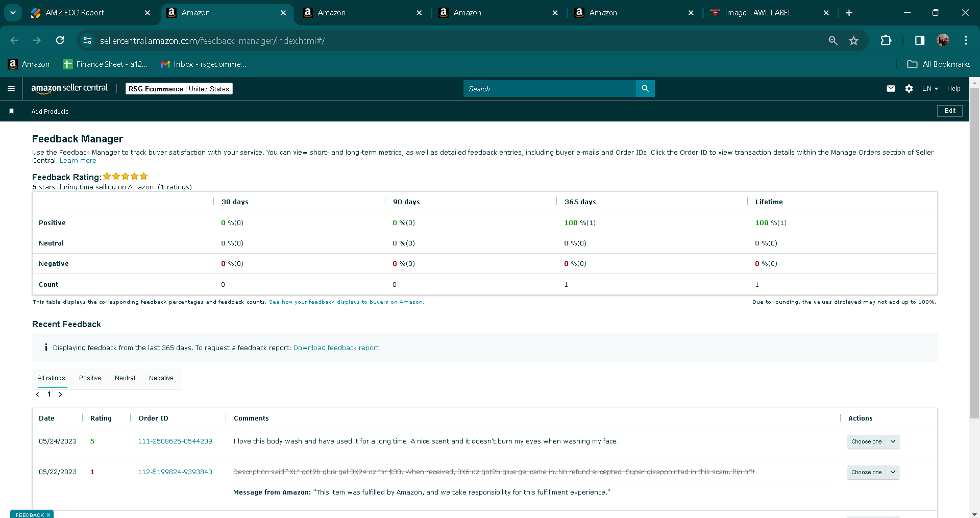This screenshot has width=980, height=518.
Task: Click the Lifetime column header
Action: pyautogui.click(x=769, y=202)
